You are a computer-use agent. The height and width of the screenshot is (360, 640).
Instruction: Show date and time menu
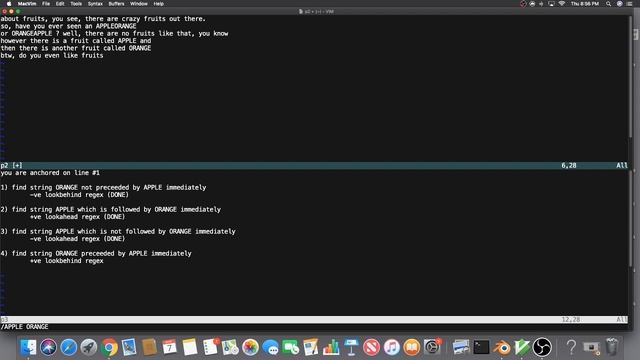click(584, 4)
